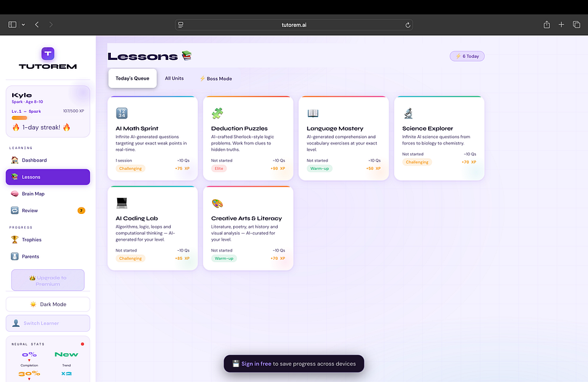
Task: Open Dashboard in the sidebar
Action: coord(48,160)
